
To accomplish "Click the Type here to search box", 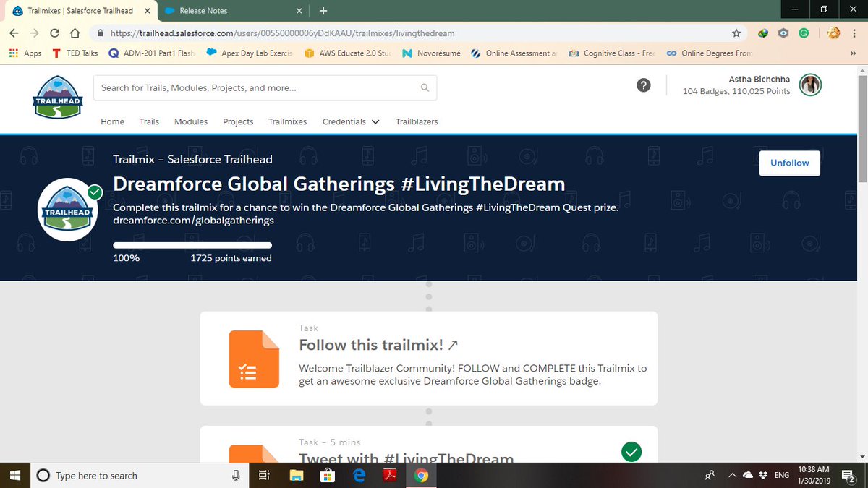I will click(x=140, y=476).
